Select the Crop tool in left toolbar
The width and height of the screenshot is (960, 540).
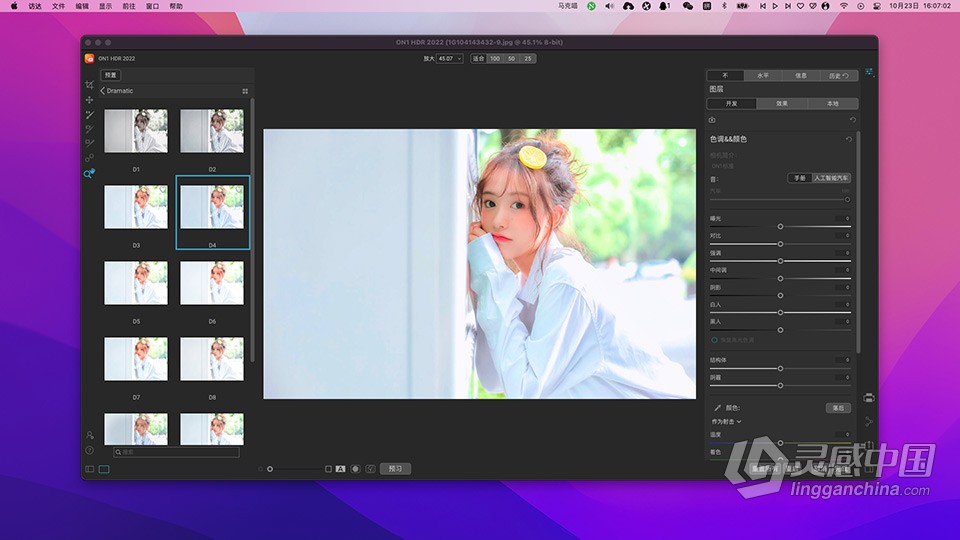tap(89, 84)
